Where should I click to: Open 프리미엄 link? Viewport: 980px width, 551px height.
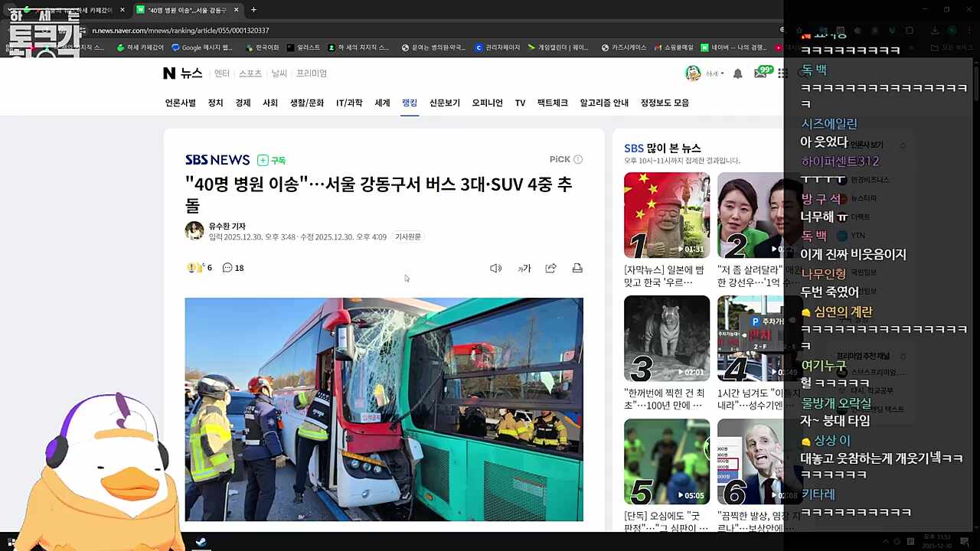(x=312, y=73)
